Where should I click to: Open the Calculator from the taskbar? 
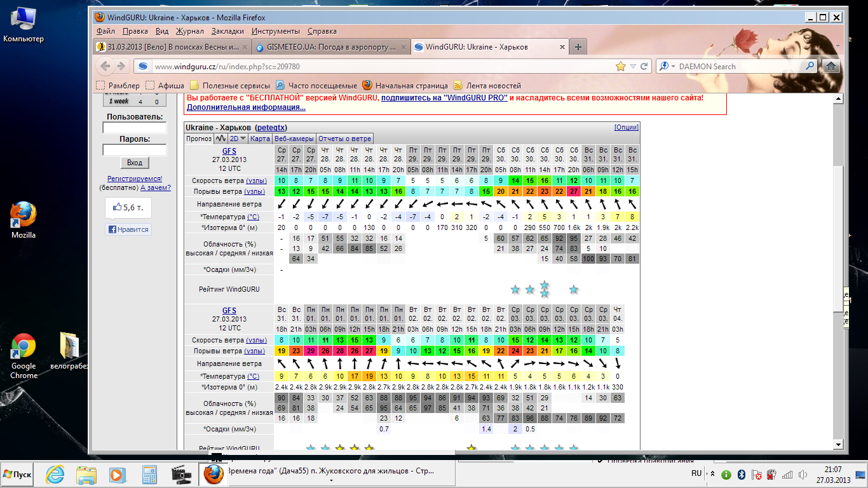149,474
